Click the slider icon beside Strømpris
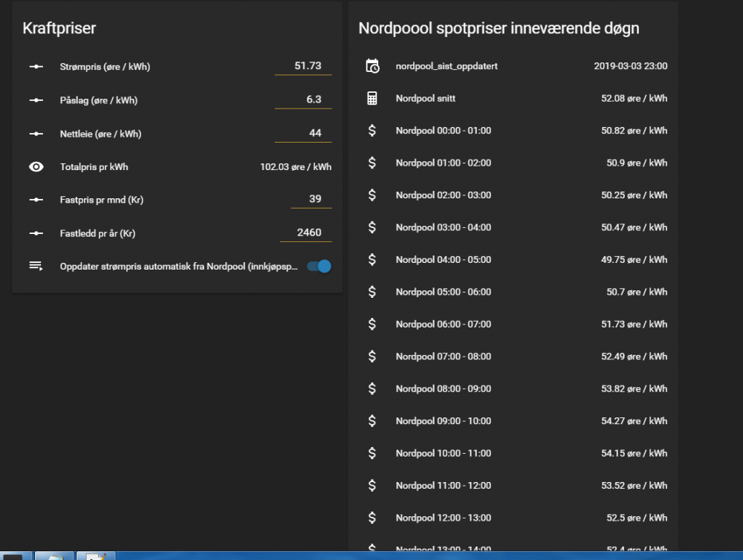This screenshot has width=743, height=560. pos(36,67)
